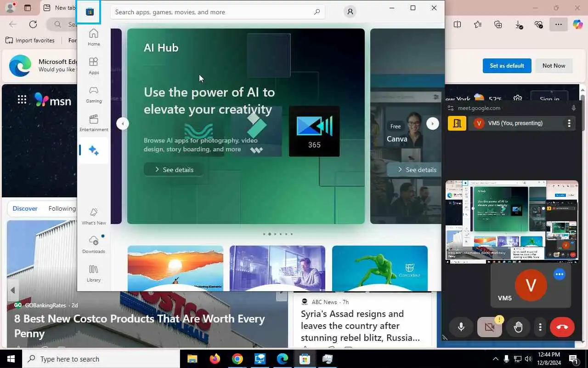Raise hand in Meet window
This screenshot has height=368, width=588.
tap(518, 327)
